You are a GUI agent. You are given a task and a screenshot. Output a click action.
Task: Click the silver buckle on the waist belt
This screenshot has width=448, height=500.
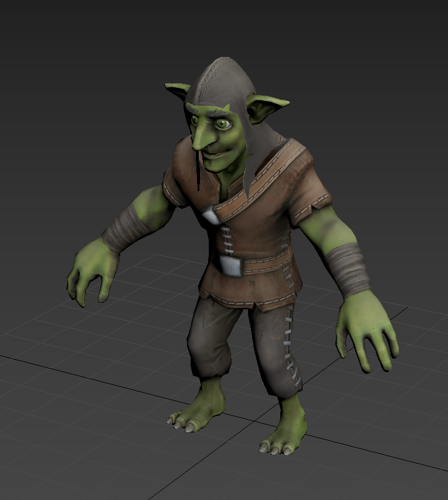pyautogui.click(x=232, y=266)
